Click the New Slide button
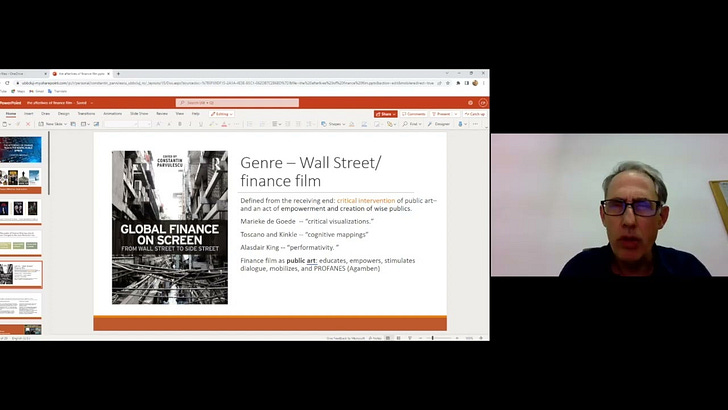 coord(50,124)
